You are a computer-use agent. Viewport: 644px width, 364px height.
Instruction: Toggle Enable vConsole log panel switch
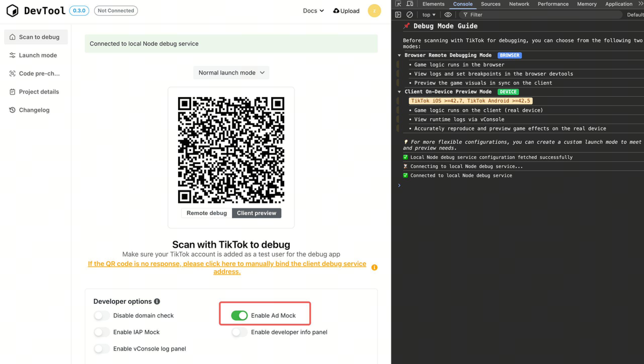point(102,349)
